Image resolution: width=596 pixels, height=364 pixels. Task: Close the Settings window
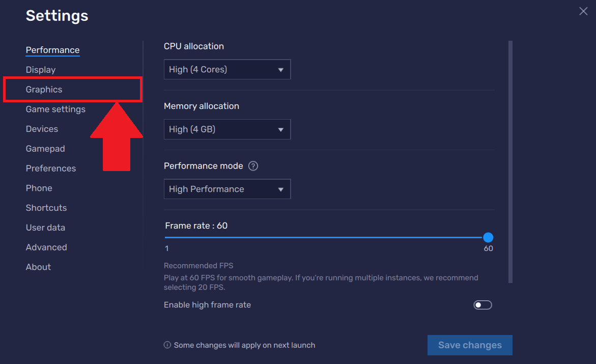[583, 11]
